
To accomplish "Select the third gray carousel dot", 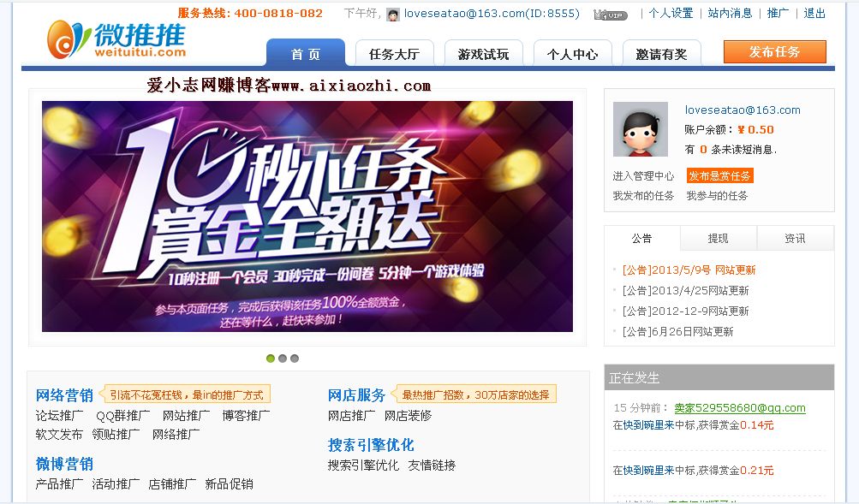I will coord(295,359).
